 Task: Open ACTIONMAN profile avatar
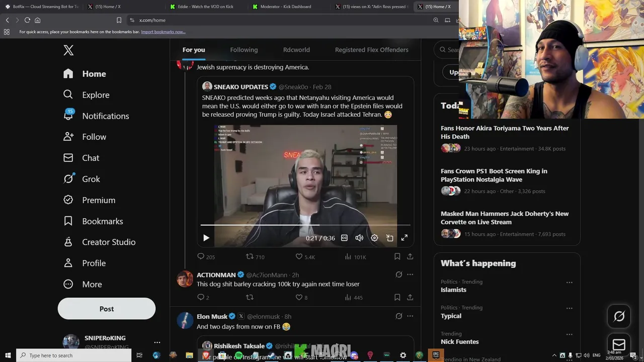(185, 279)
